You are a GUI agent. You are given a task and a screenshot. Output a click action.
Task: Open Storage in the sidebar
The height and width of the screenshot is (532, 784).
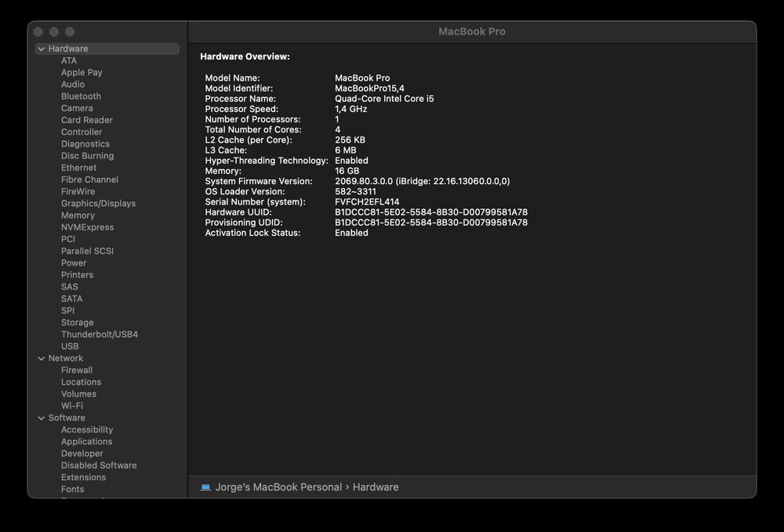click(x=78, y=323)
